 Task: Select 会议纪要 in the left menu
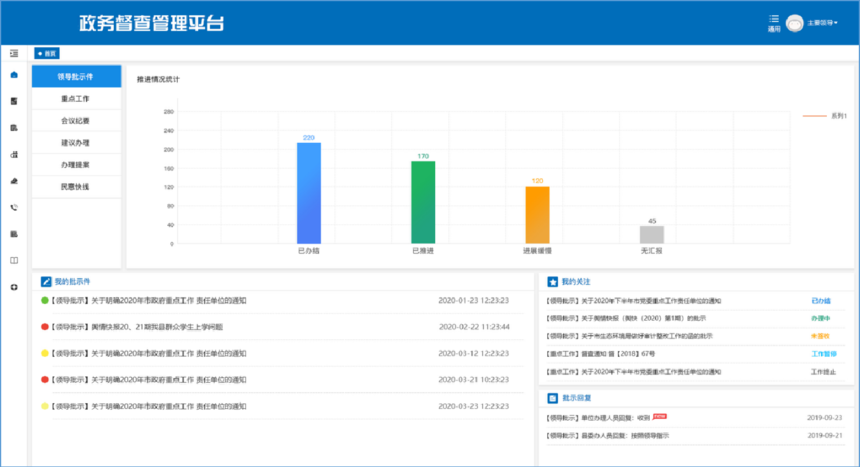point(76,121)
